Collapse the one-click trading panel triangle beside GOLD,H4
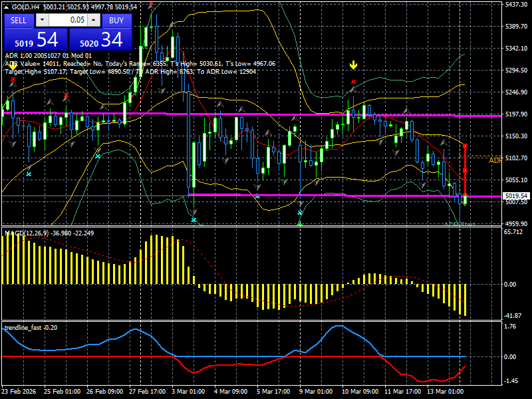 point(6,7)
